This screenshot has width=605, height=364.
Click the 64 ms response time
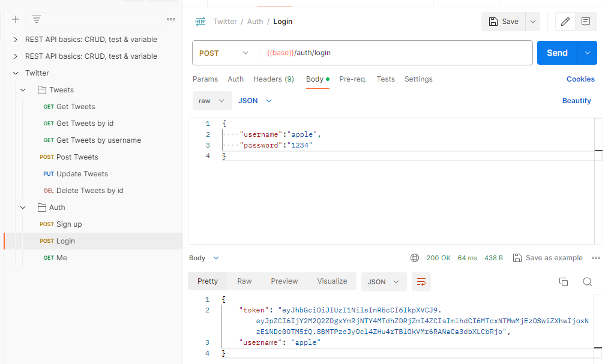(467, 258)
